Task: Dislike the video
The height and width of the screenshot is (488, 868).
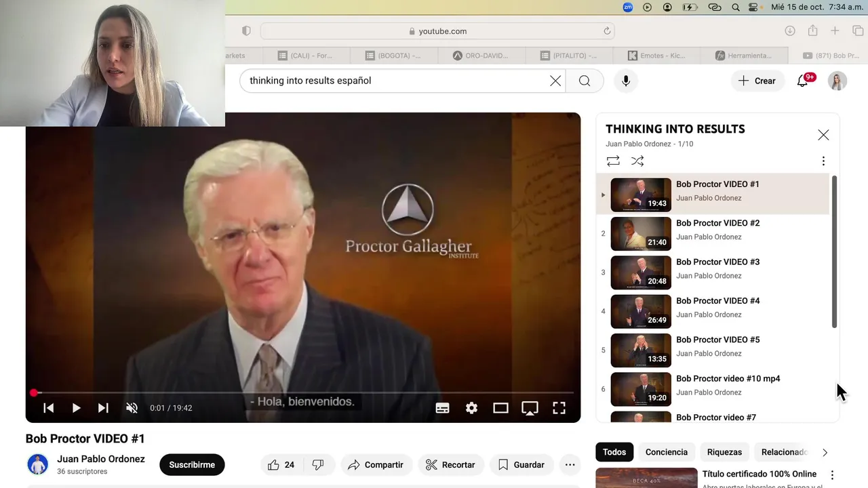Action: [318, 465]
